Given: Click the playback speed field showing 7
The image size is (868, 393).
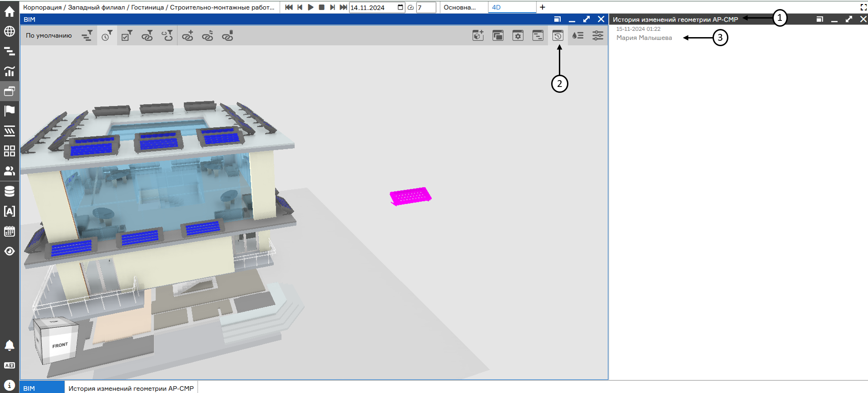Looking at the screenshot, I should click(x=426, y=7).
